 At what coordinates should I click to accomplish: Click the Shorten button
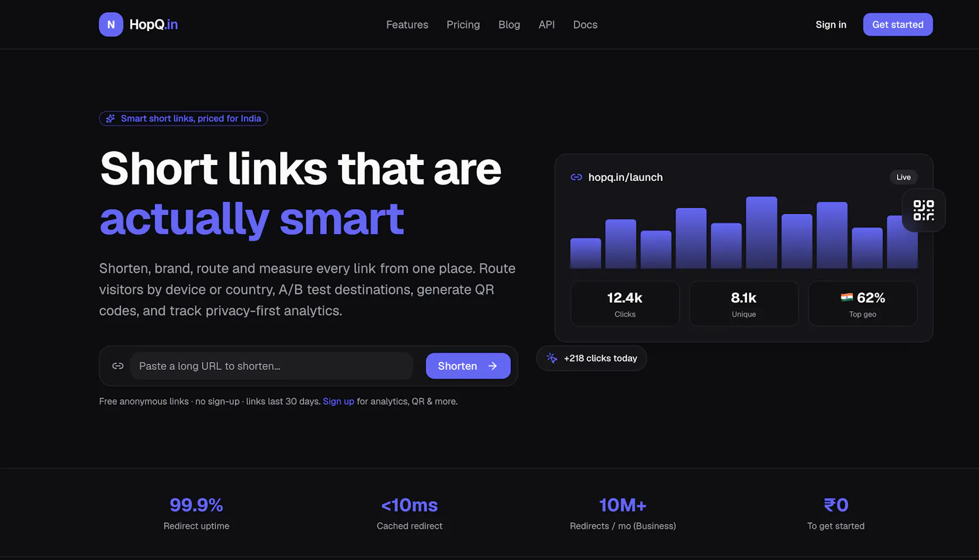(468, 366)
